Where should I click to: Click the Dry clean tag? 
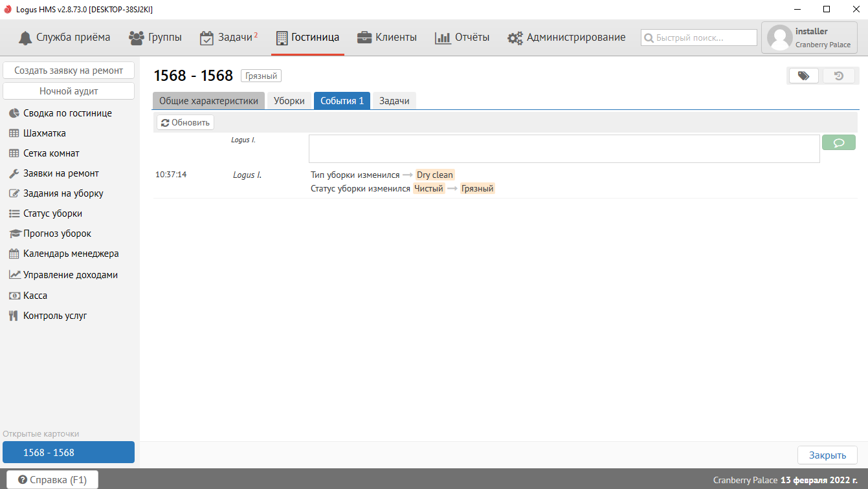click(435, 175)
